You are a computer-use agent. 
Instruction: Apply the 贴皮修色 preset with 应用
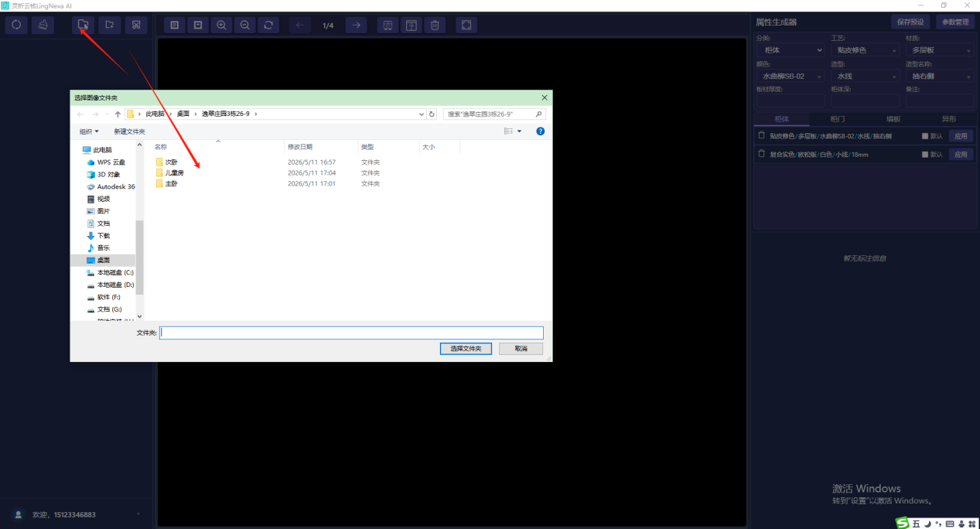point(961,136)
